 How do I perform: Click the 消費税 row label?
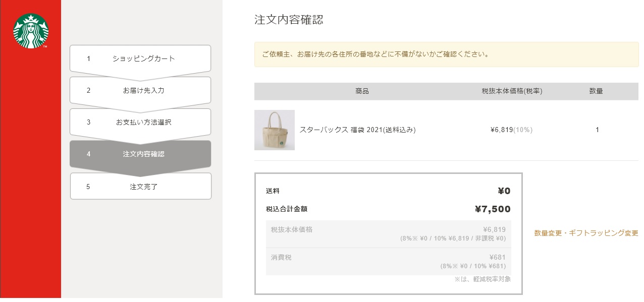[x=281, y=258]
